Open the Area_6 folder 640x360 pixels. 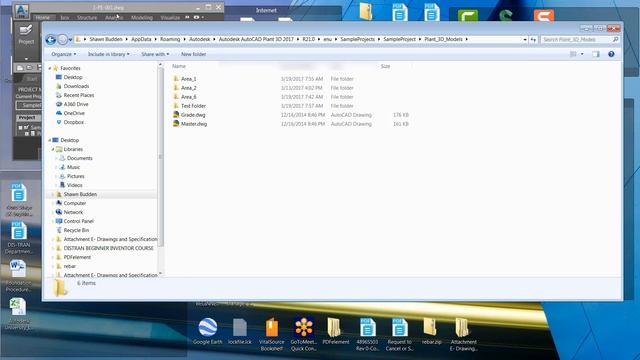(x=189, y=97)
